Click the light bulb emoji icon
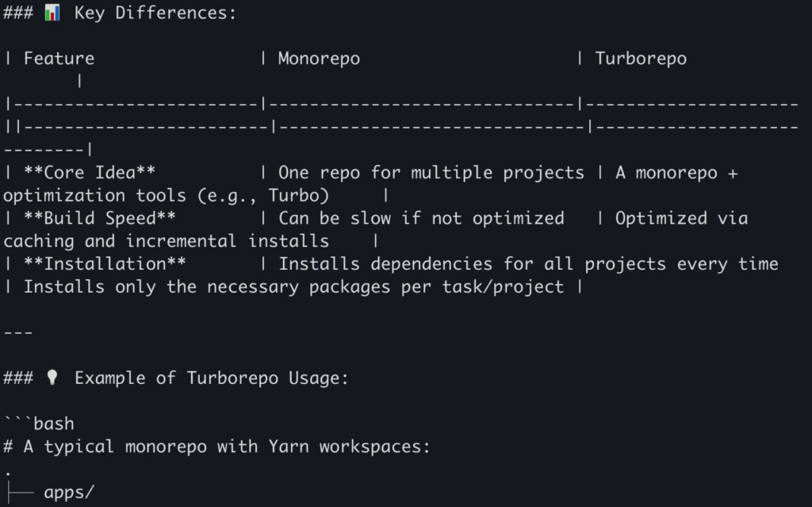This screenshot has width=812, height=507. point(52,378)
